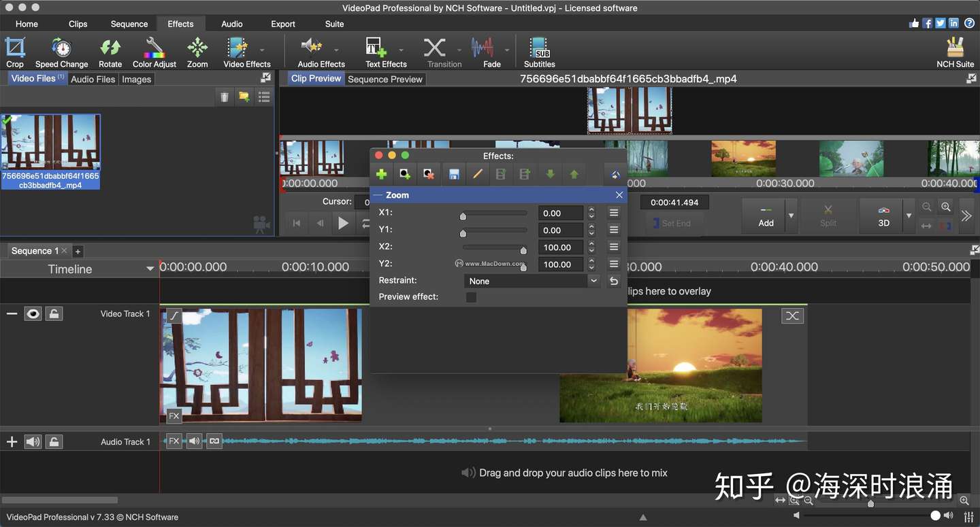The image size is (980, 527).
Task: Open the Home menu tab
Action: point(27,24)
